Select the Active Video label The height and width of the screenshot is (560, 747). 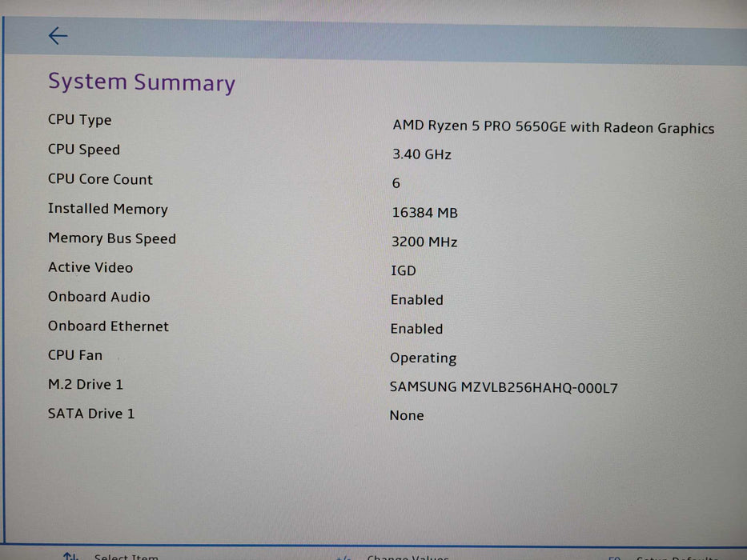(90, 267)
